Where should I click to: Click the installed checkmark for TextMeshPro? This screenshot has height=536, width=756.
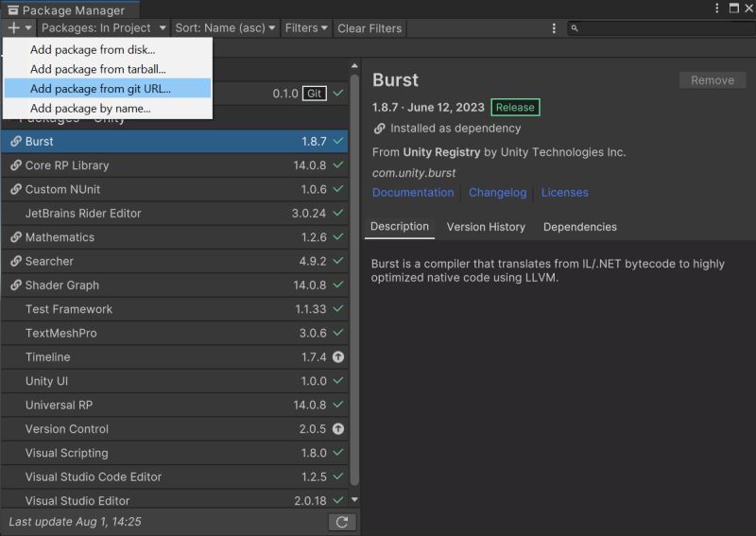point(338,333)
